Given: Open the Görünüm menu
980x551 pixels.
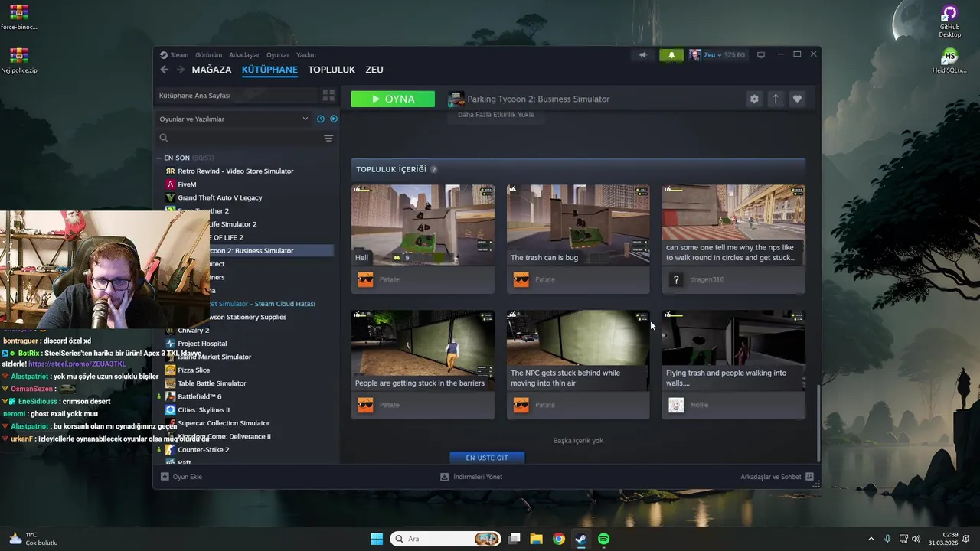Looking at the screenshot, I should [x=208, y=55].
